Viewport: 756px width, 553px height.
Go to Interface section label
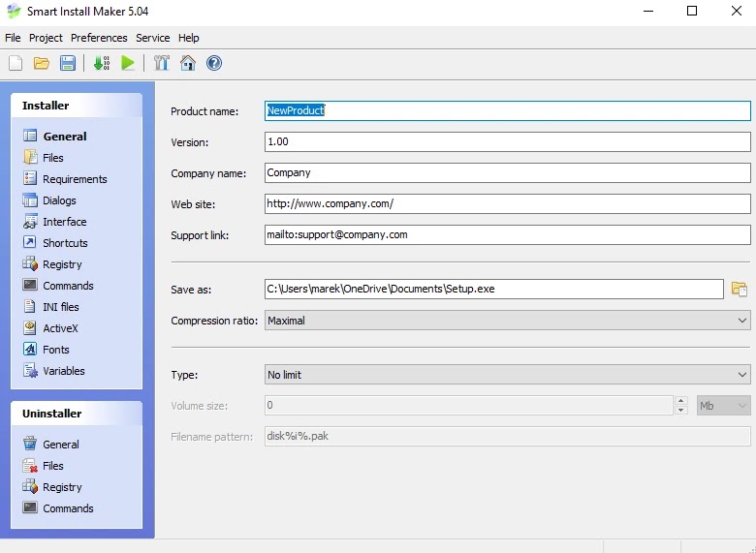click(x=65, y=222)
